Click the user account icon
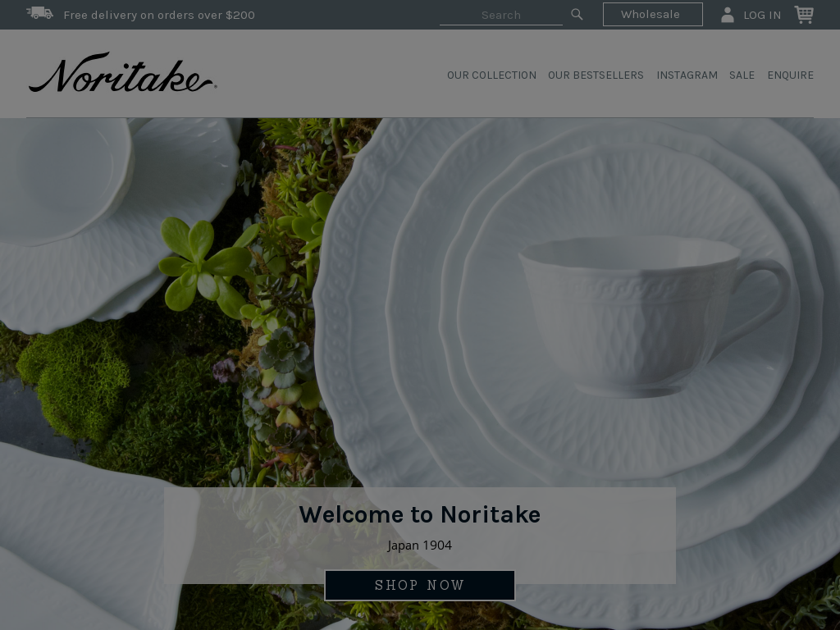840x630 pixels. (x=727, y=15)
